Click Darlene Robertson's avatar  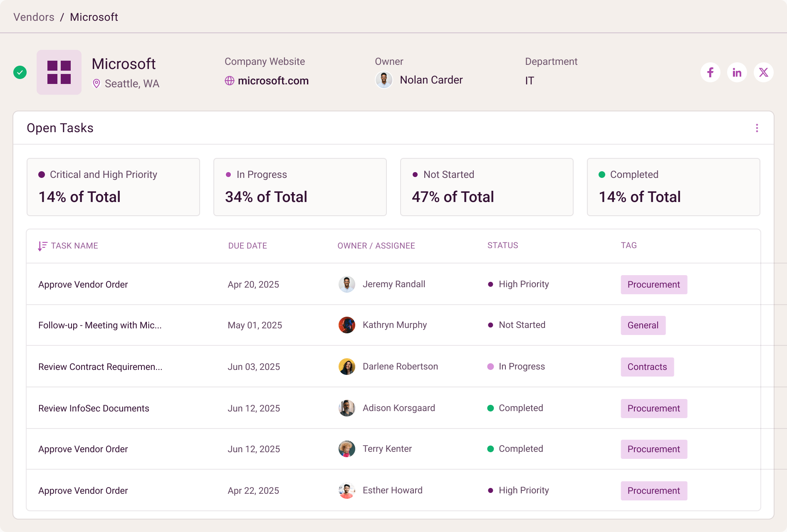pos(347,367)
